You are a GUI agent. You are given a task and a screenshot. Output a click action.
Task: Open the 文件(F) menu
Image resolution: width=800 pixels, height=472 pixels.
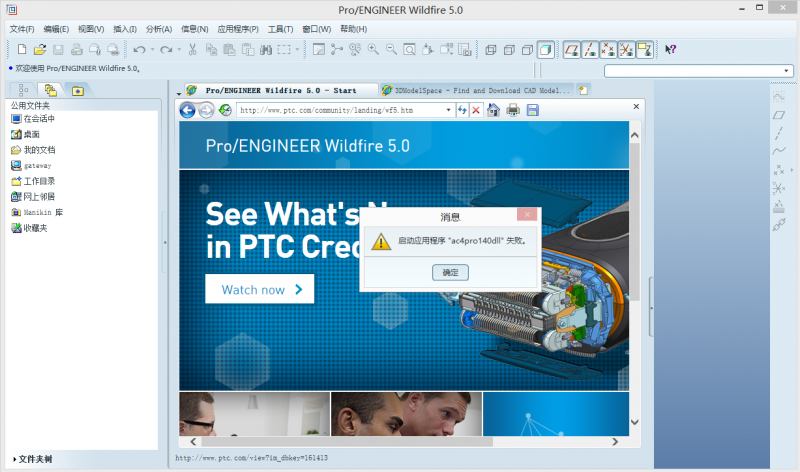click(22, 29)
